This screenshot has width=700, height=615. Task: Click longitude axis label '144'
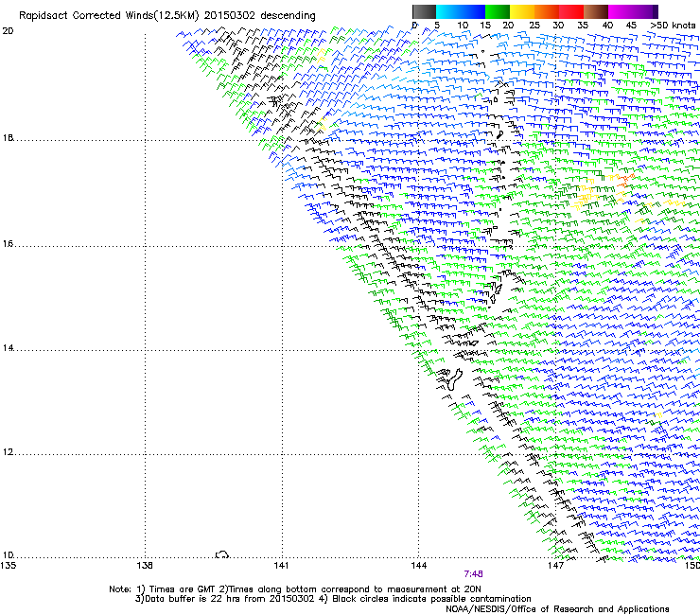[x=418, y=566]
